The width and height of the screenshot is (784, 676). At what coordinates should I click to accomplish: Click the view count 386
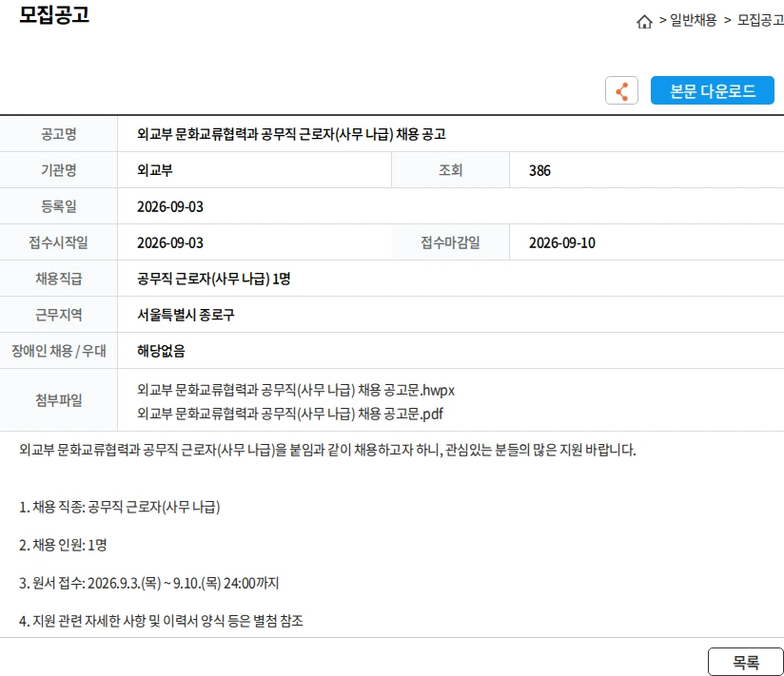[x=539, y=170]
